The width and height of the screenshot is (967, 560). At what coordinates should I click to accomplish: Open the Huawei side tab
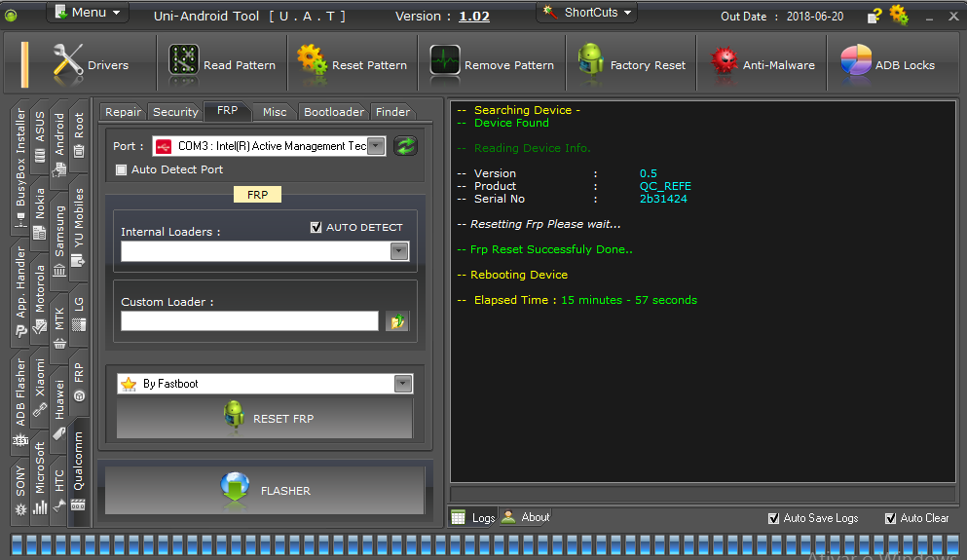[x=59, y=409]
